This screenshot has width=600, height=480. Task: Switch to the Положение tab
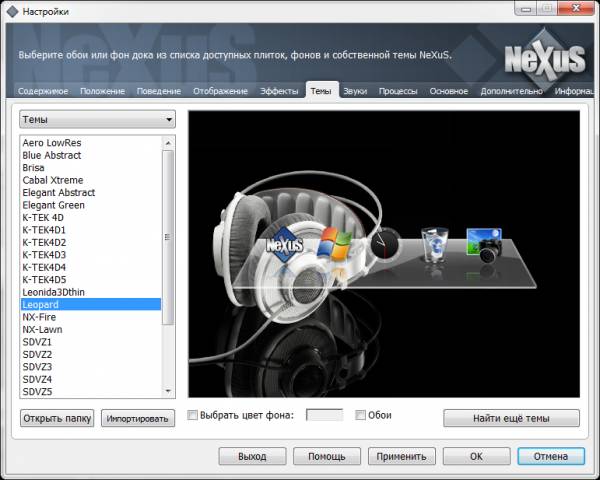coord(103,91)
